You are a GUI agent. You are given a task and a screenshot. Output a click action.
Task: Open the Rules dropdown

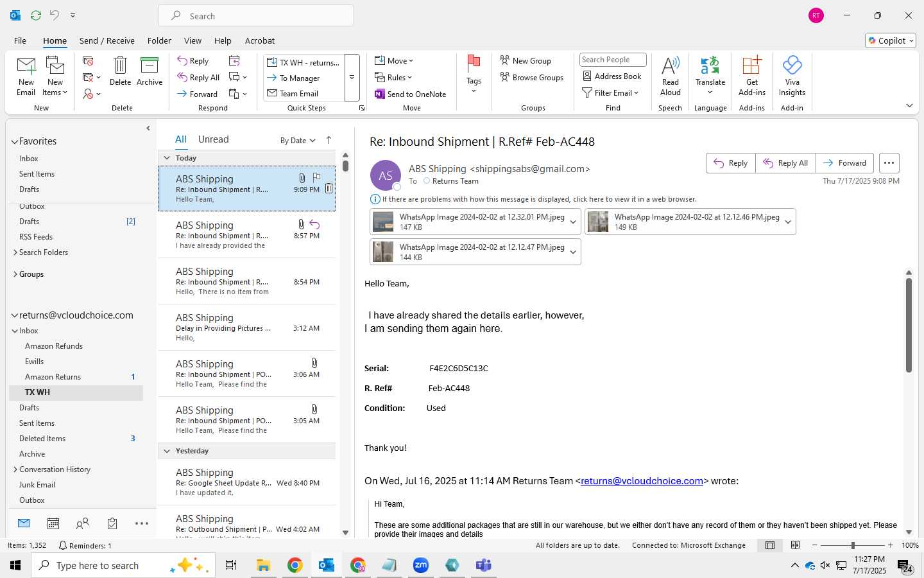click(393, 77)
